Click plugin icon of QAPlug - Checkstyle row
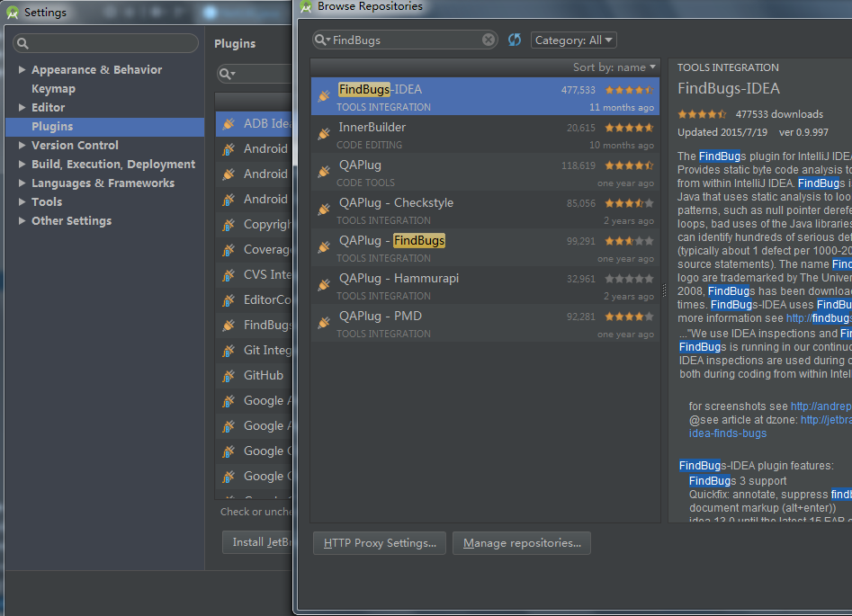This screenshot has width=852, height=616. 324,210
